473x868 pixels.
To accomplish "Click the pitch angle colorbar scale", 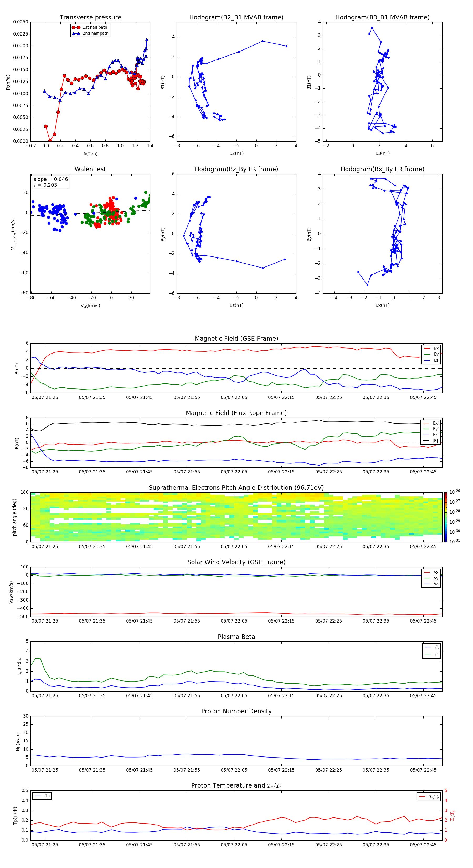I will click(x=446, y=517).
